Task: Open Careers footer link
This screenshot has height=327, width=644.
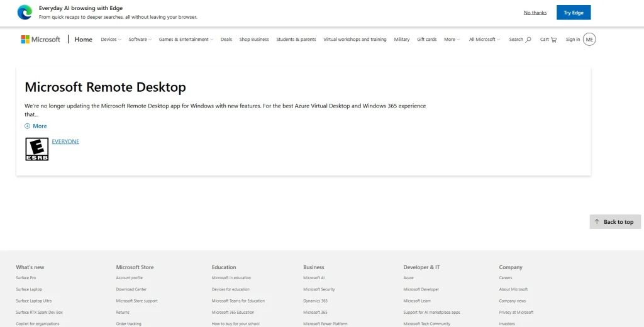Action: point(506,278)
